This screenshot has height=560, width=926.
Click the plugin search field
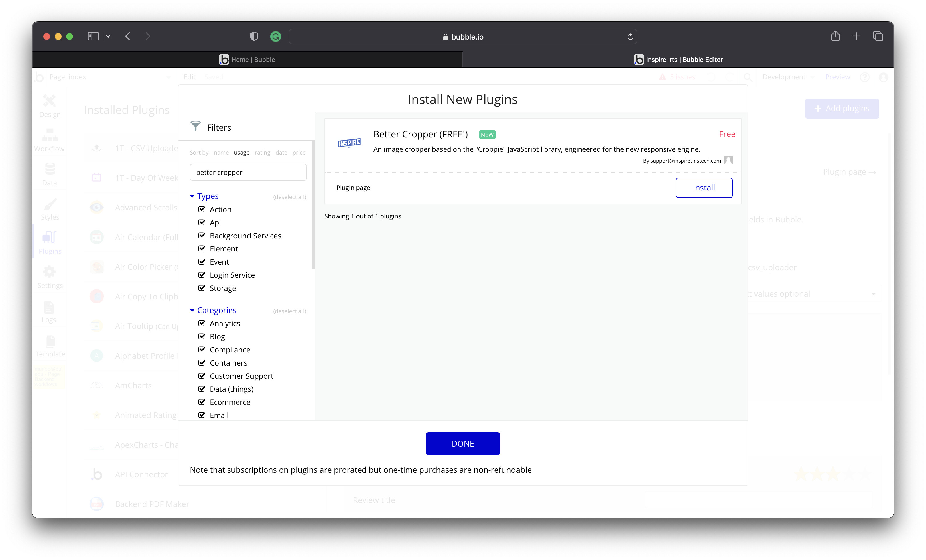coord(248,172)
